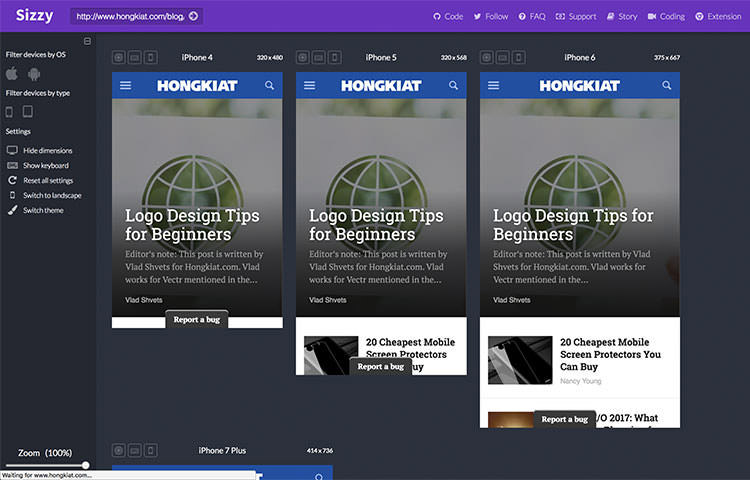The width and height of the screenshot is (750, 480).
Task: Open the Follow Twitter link
Action: pyautogui.click(x=491, y=17)
